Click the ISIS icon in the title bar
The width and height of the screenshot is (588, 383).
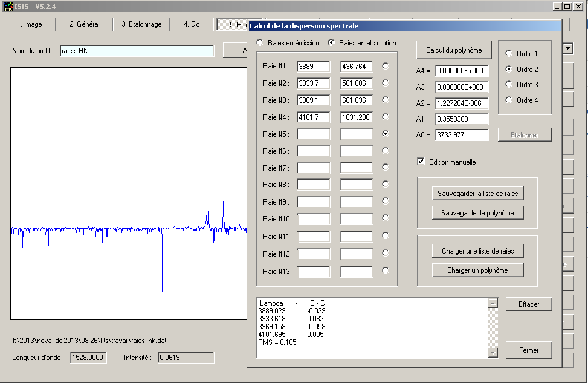click(7, 7)
